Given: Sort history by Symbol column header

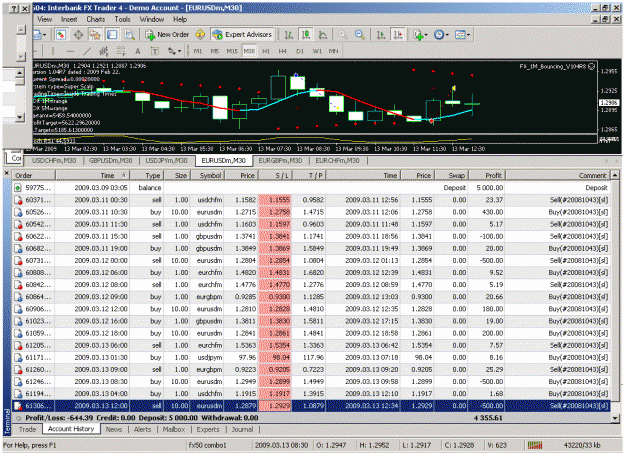Looking at the screenshot, I should tap(207, 175).
